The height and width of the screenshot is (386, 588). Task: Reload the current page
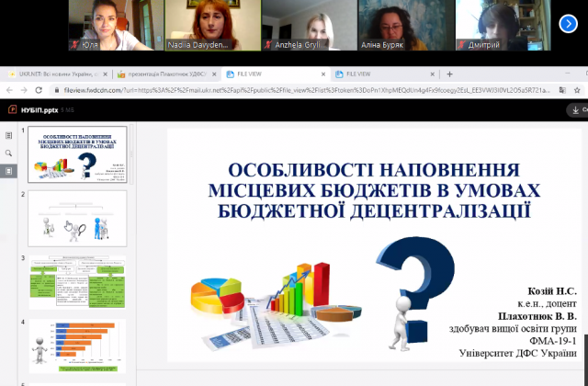(39, 90)
